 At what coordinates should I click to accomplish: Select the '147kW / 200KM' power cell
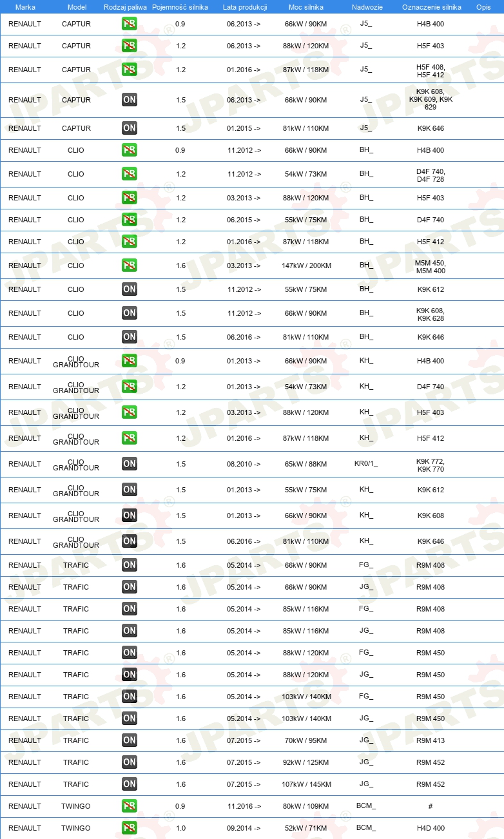pyautogui.click(x=306, y=265)
